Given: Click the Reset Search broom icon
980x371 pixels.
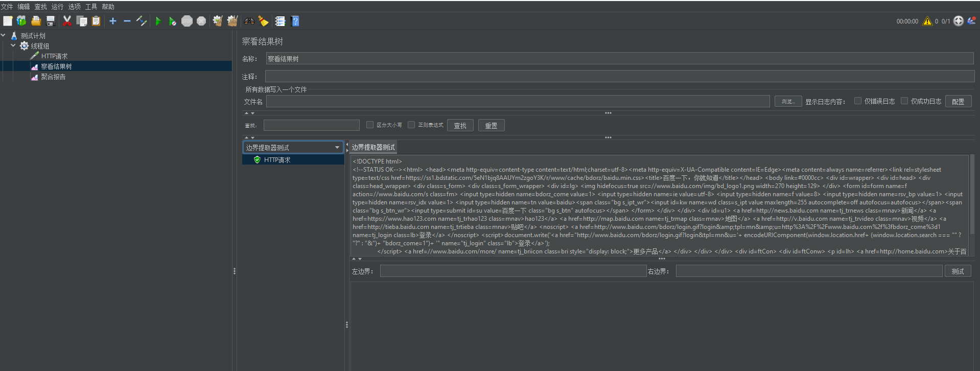Looking at the screenshot, I should click(264, 21).
